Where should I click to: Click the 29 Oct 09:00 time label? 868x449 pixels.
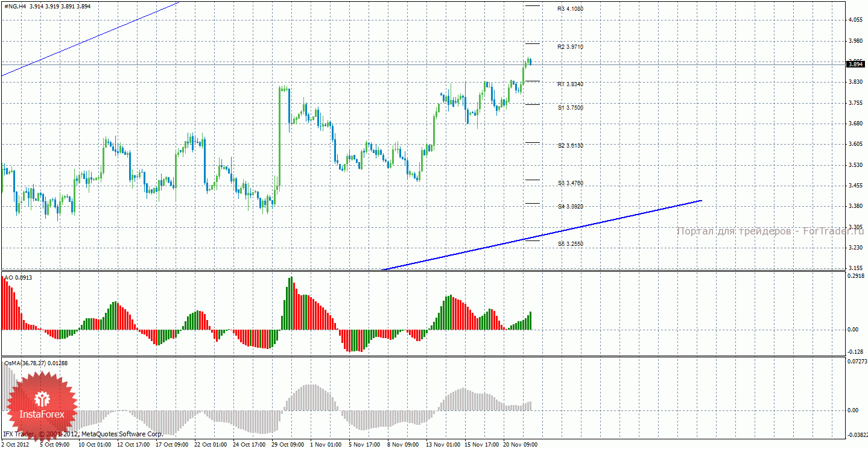click(x=288, y=445)
